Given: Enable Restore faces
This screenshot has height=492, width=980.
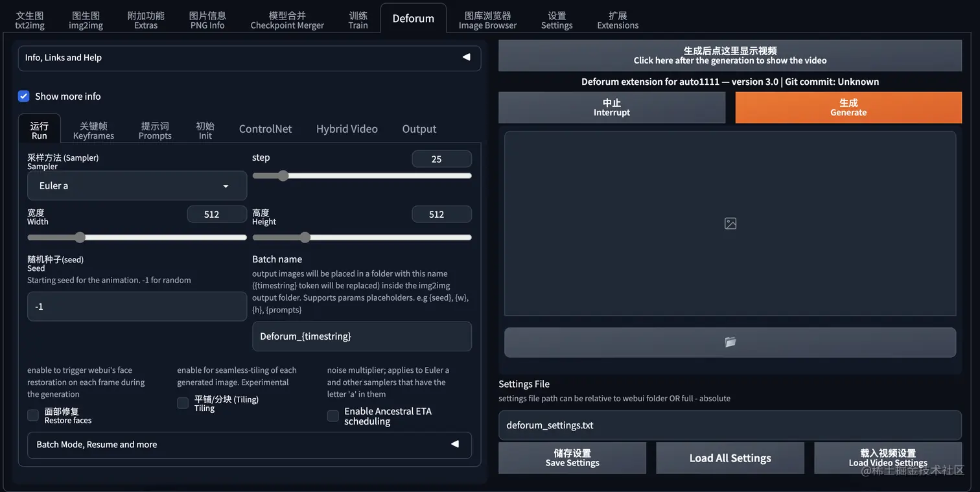Looking at the screenshot, I should point(32,415).
